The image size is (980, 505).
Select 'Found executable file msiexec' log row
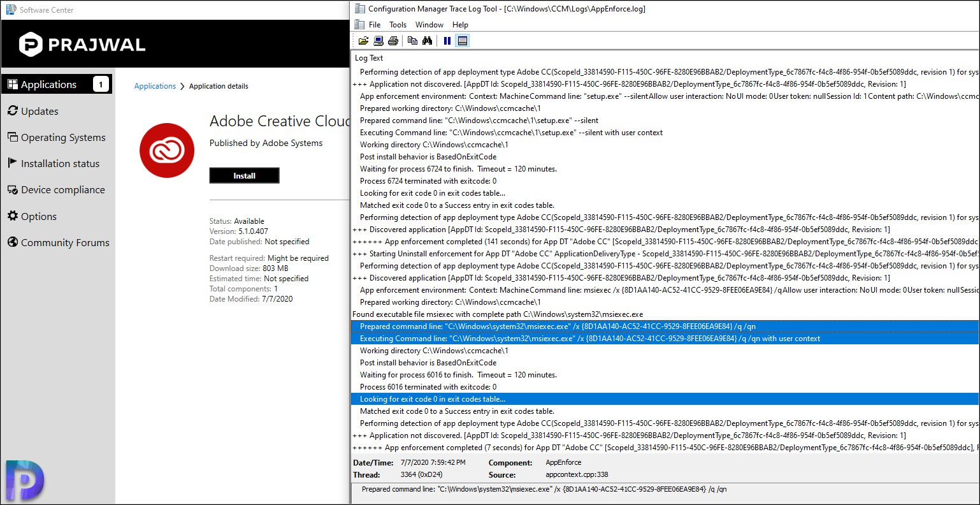[x=665, y=314]
